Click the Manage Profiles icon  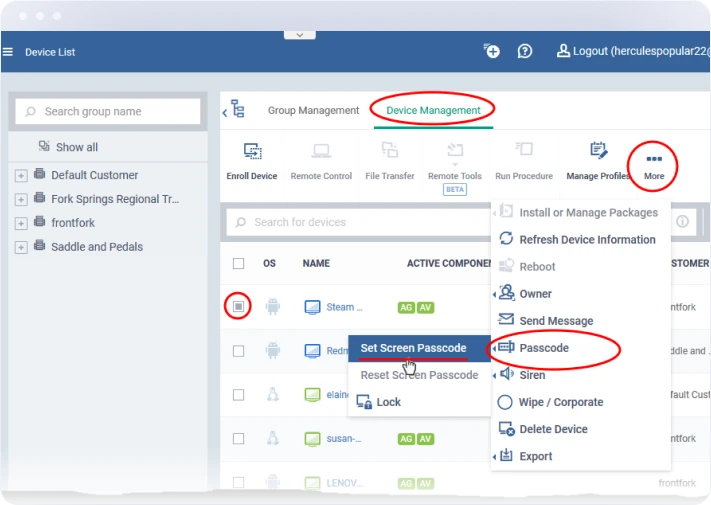coord(597,160)
